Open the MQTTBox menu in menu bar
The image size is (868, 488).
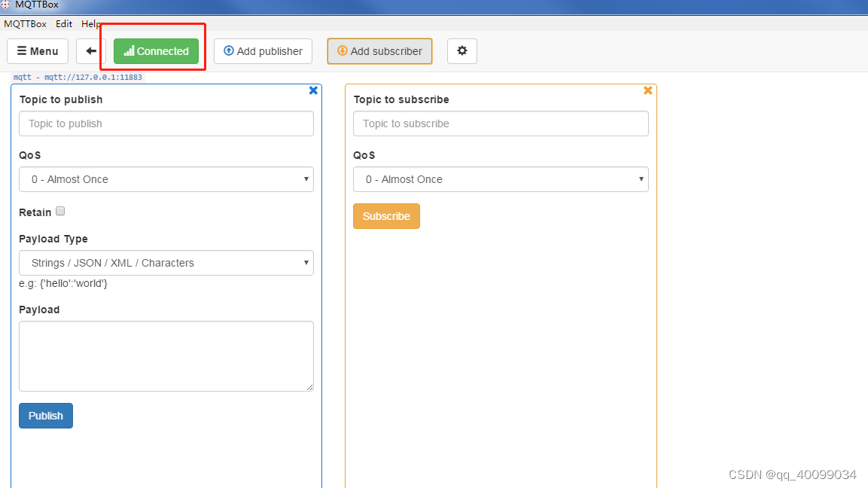pos(25,24)
